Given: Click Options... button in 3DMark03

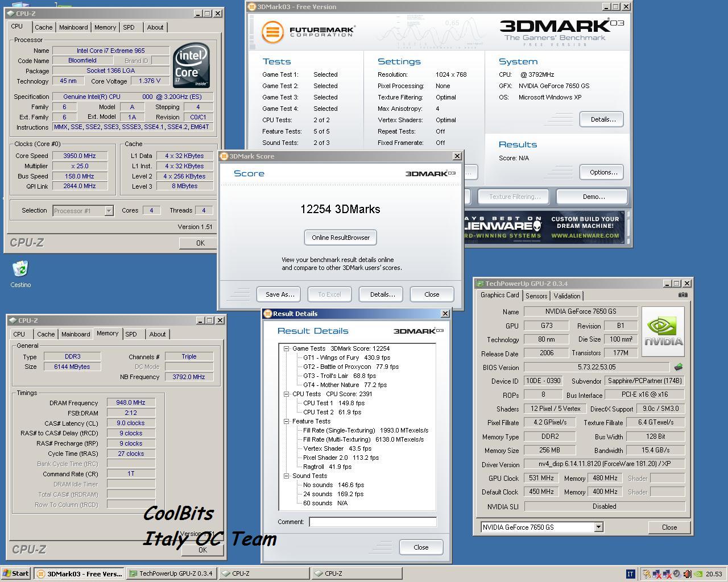Looking at the screenshot, I should 603,172.
